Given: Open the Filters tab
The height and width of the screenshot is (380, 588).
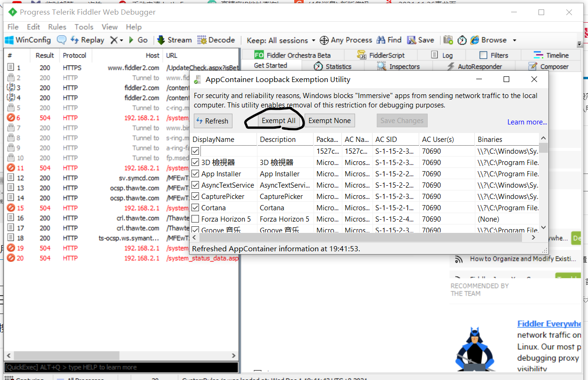Looking at the screenshot, I should tap(494, 55).
